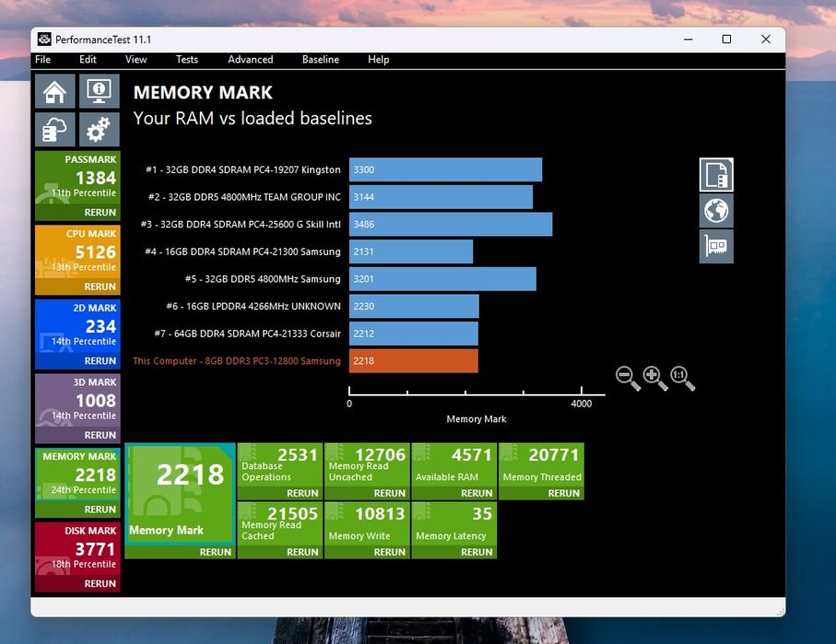Rerun the Database Operations test
Viewport: 836px width, 644px height.
click(302, 493)
